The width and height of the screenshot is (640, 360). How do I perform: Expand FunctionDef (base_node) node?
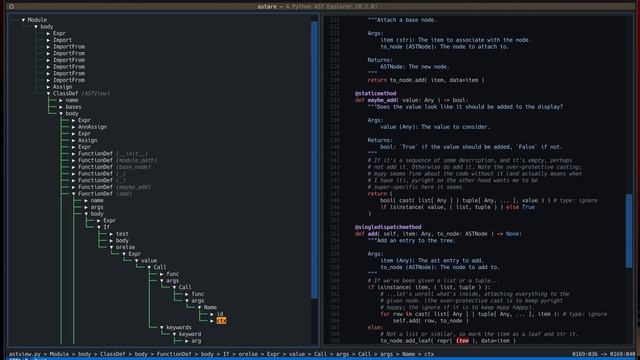click(74, 167)
